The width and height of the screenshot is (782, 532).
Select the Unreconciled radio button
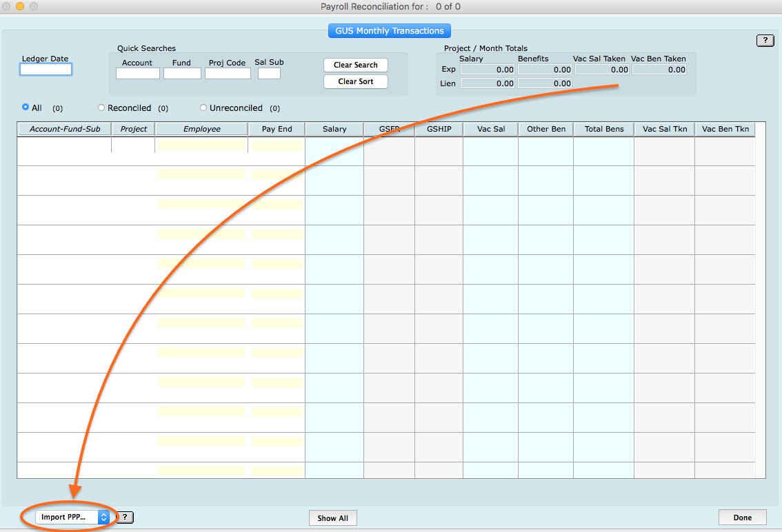(x=203, y=108)
